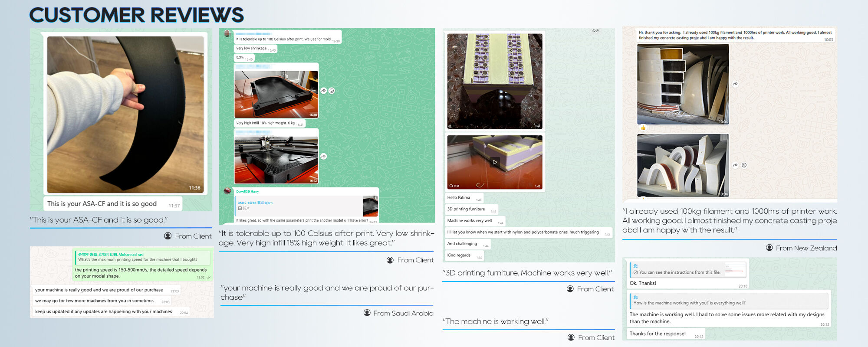Click the Dowell3D Harry sender name
Viewport: 868px width, 347px height.
click(x=247, y=191)
